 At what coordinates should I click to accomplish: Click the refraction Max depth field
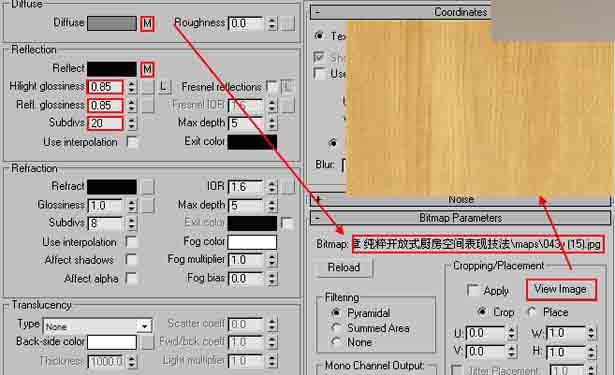[246, 205]
